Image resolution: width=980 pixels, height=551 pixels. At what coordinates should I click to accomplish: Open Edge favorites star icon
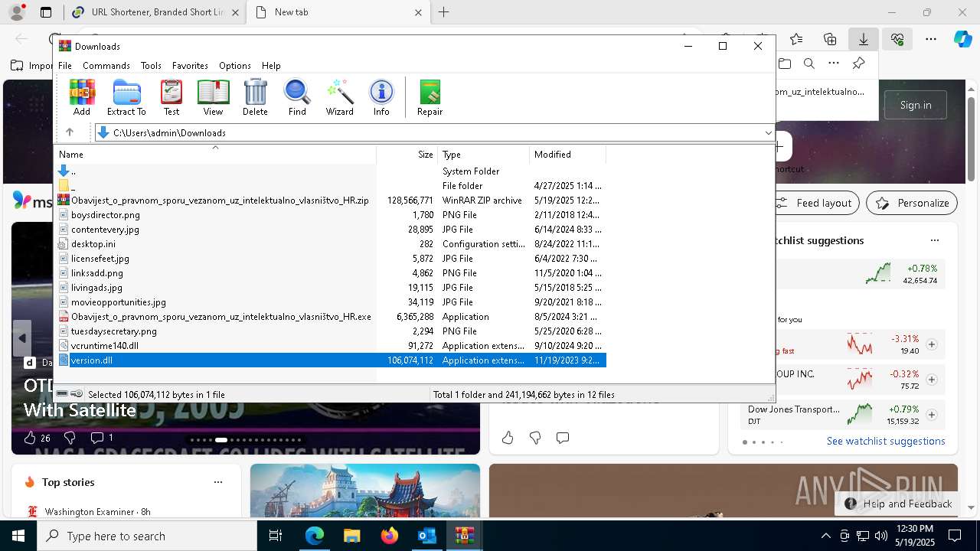point(796,39)
